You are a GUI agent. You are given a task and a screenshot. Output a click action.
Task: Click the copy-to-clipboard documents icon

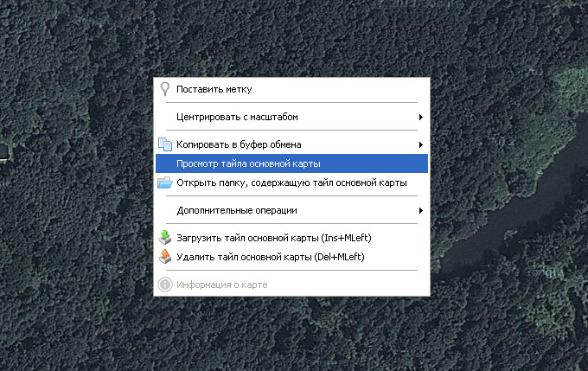click(164, 144)
